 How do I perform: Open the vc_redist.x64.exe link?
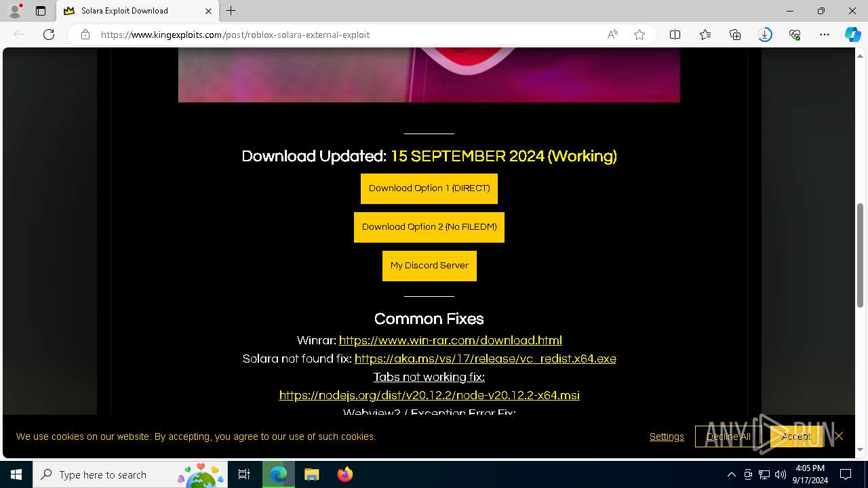[x=486, y=359]
